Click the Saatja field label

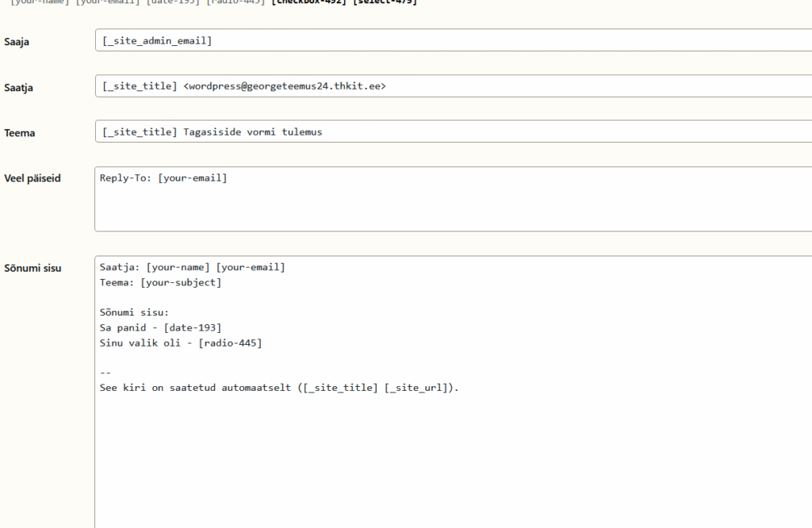pos(18,87)
